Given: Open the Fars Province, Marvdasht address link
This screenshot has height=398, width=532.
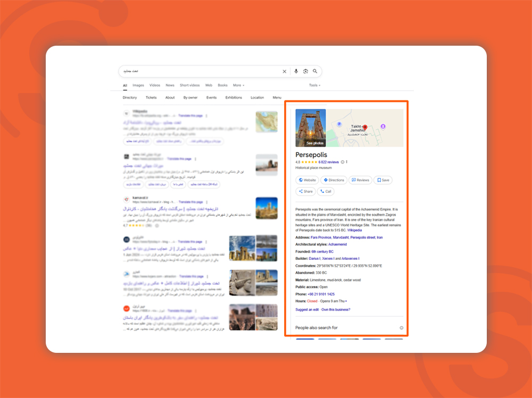Looking at the screenshot, I should (x=347, y=238).
